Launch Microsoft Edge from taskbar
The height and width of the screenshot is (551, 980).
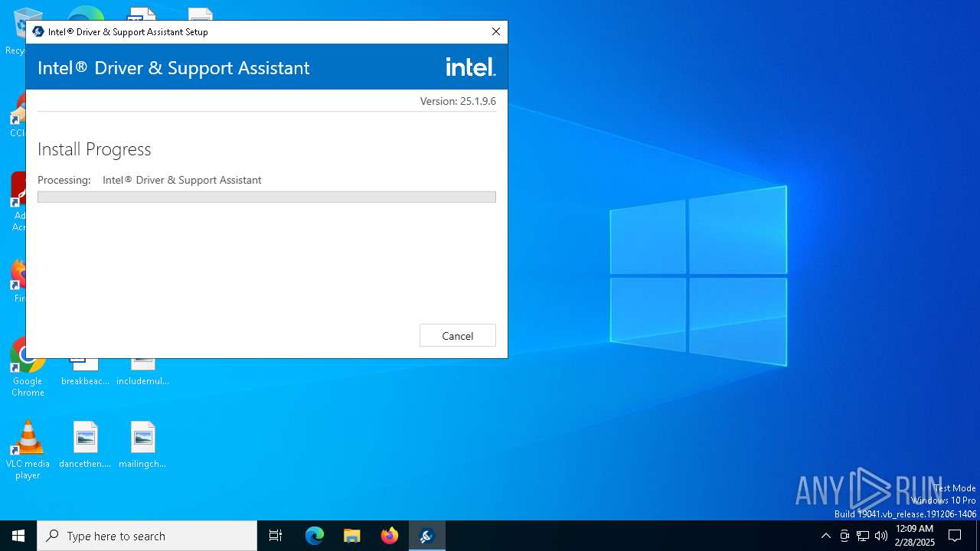tap(315, 536)
